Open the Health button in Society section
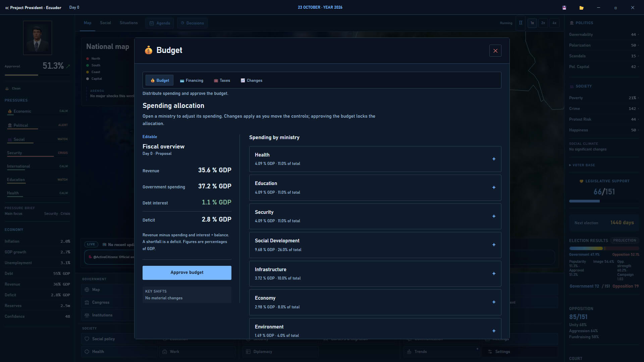 [119, 352]
